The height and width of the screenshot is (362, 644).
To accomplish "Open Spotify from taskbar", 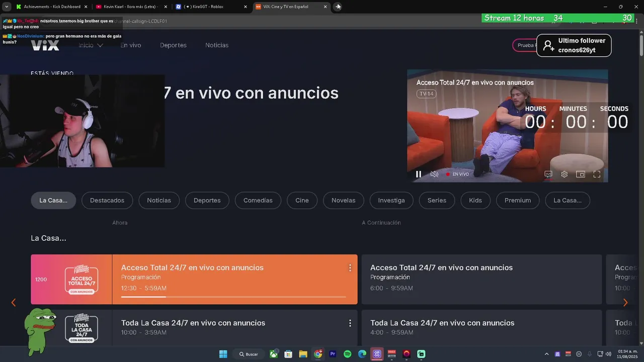I will point(347,354).
